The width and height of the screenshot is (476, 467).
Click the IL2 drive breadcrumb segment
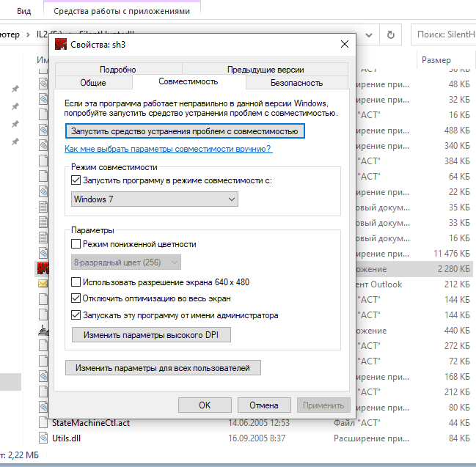[49, 34]
